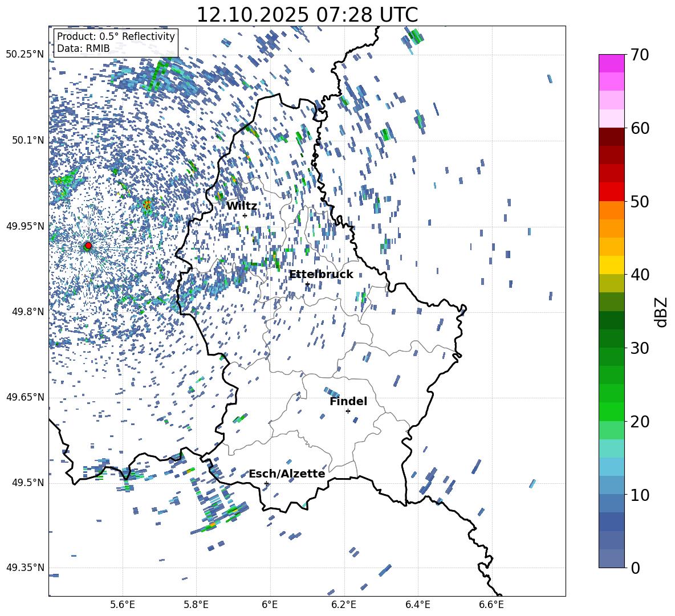This screenshot has height=616, width=675.
Task: Click the latitude label '49.65°N'
Action: point(25,397)
